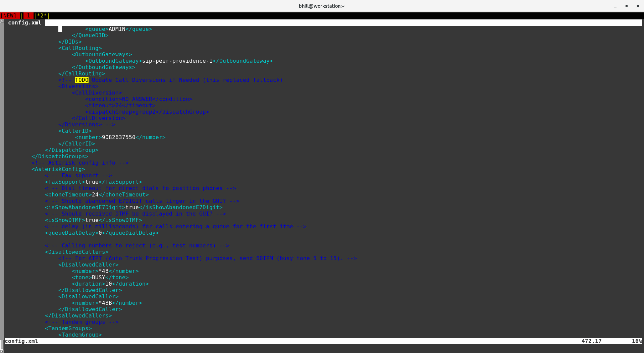Click the Fax support comment
This screenshot has height=353, width=644.
[x=78, y=175]
